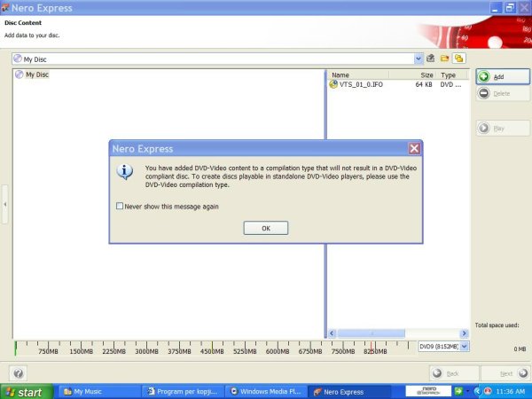Select My Disc in the tree
The height and width of the screenshot is (399, 532).
point(37,74)
